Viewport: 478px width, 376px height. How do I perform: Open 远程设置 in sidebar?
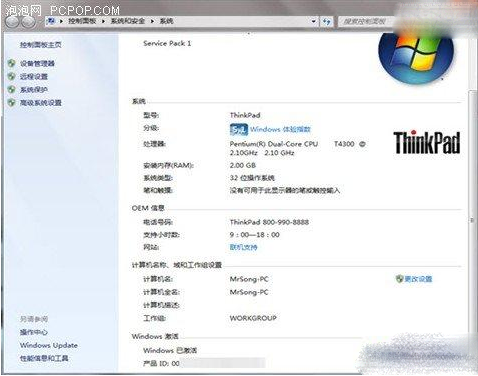[x=34, y=77]
